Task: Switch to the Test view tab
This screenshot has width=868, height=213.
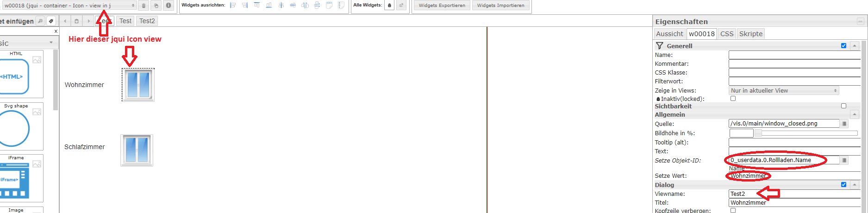Action: (x=125, y=21)
